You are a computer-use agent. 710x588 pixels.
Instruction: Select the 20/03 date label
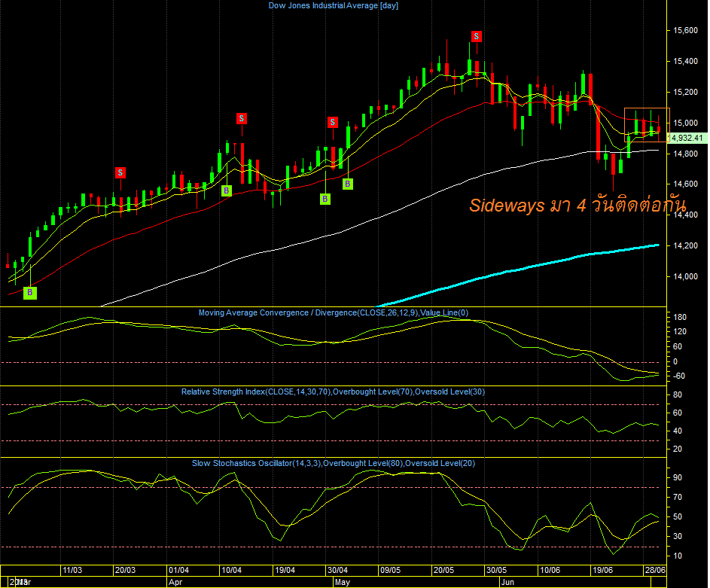126,571
